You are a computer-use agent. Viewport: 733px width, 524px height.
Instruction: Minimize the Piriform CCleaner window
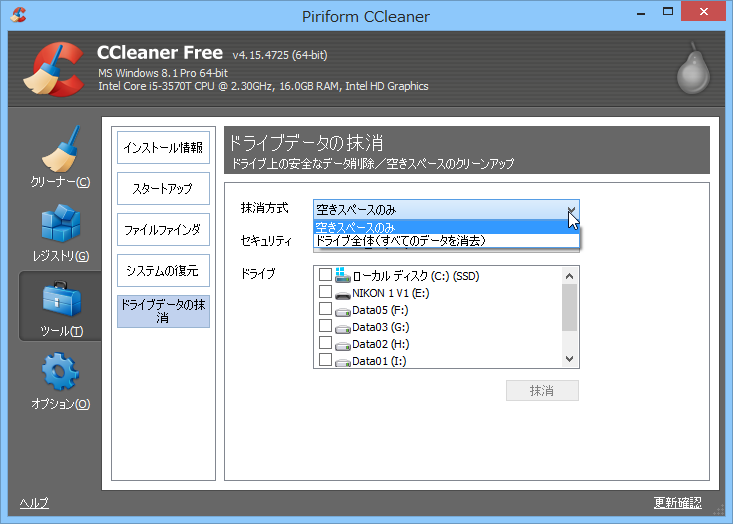click(x=641, y=13)
